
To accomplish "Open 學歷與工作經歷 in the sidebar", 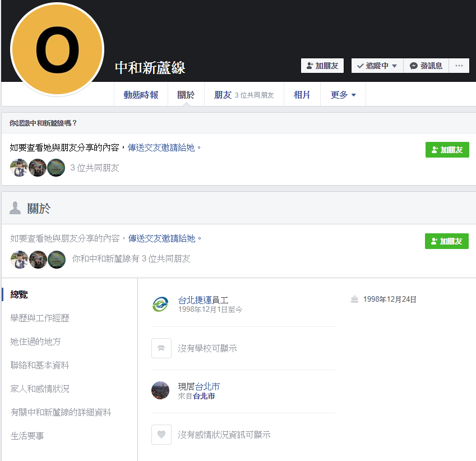I will pyautogui.click(x=40, y=318).
